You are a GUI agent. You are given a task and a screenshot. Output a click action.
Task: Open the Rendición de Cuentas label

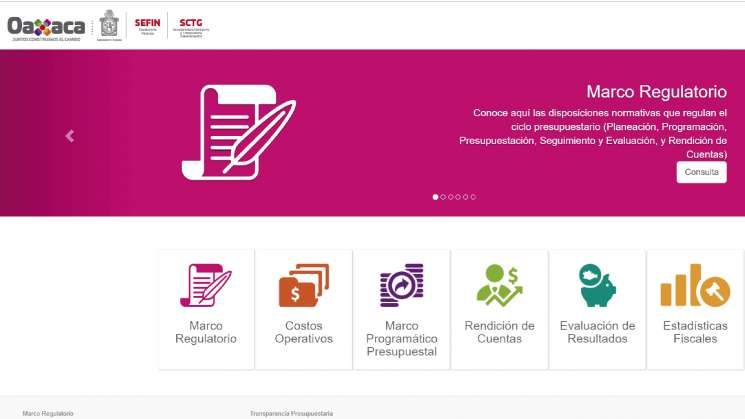click(499, 332)
